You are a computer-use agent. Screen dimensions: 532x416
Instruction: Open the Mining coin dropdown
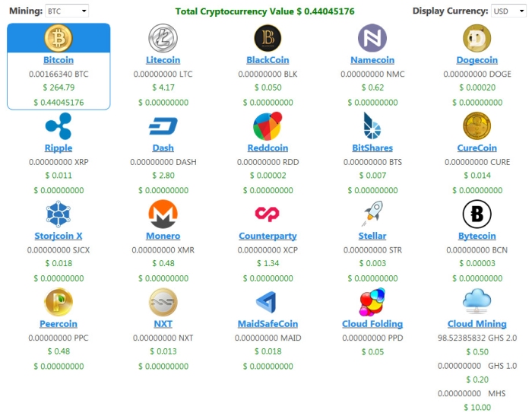(x=67, y=11)
